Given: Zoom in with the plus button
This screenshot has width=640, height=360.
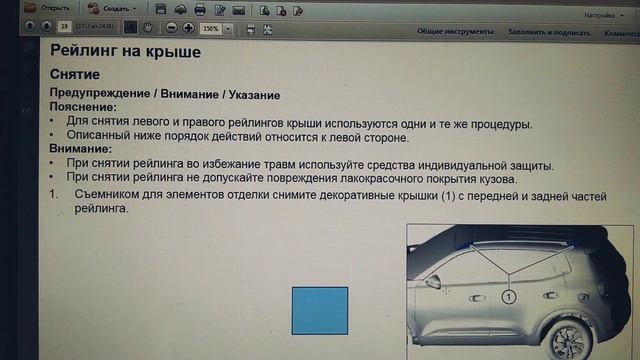Looking at the screenshot, I should [189, 28].
